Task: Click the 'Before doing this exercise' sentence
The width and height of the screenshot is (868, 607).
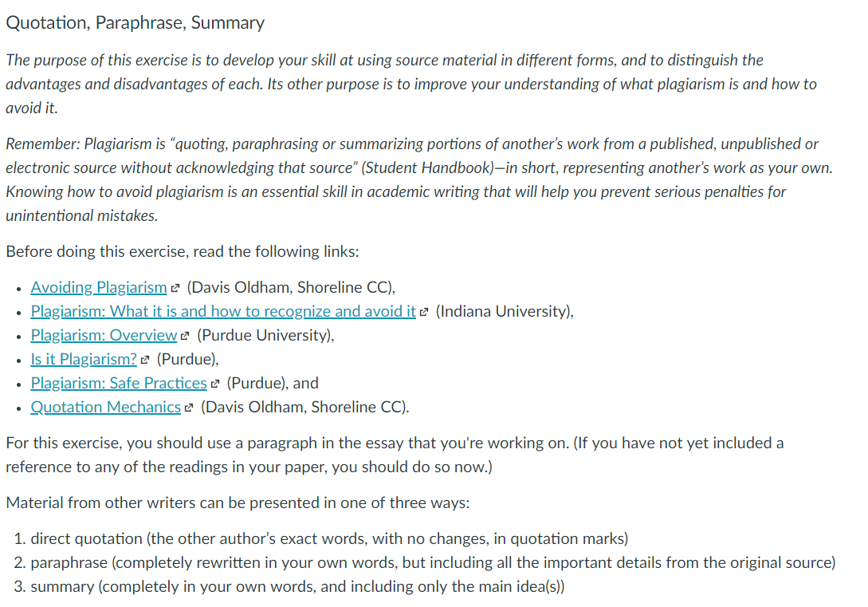Action: 182,251
